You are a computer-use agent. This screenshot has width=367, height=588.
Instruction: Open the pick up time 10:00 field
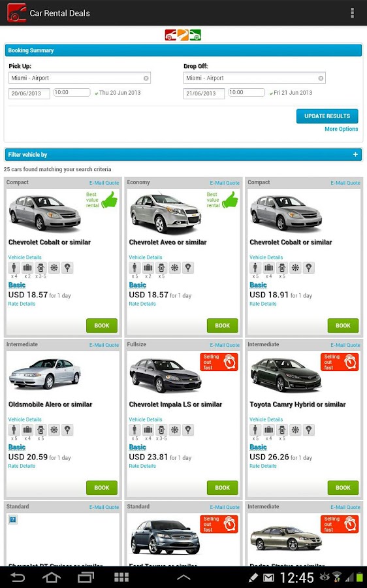[x=72, y=93]
